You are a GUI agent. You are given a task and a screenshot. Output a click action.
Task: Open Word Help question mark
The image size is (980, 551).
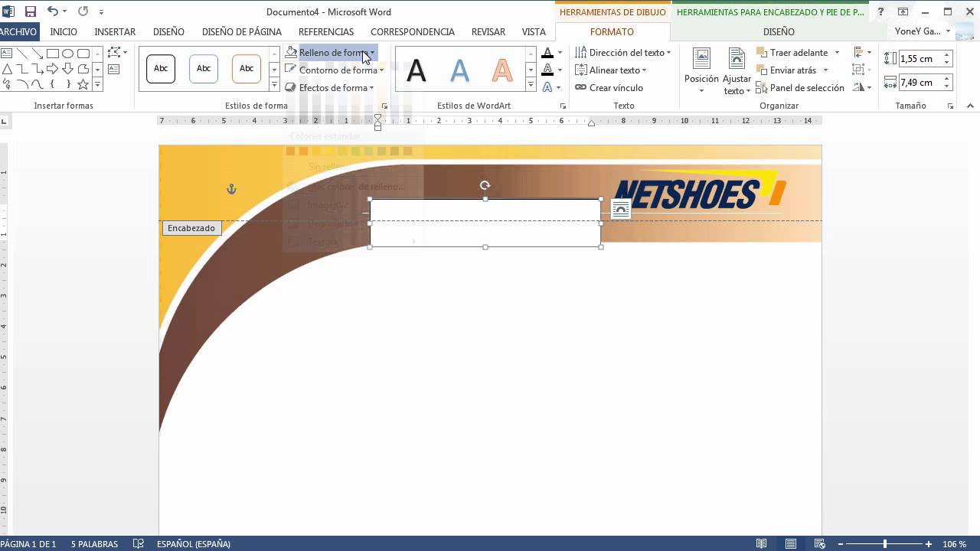[x=882, y=11]
